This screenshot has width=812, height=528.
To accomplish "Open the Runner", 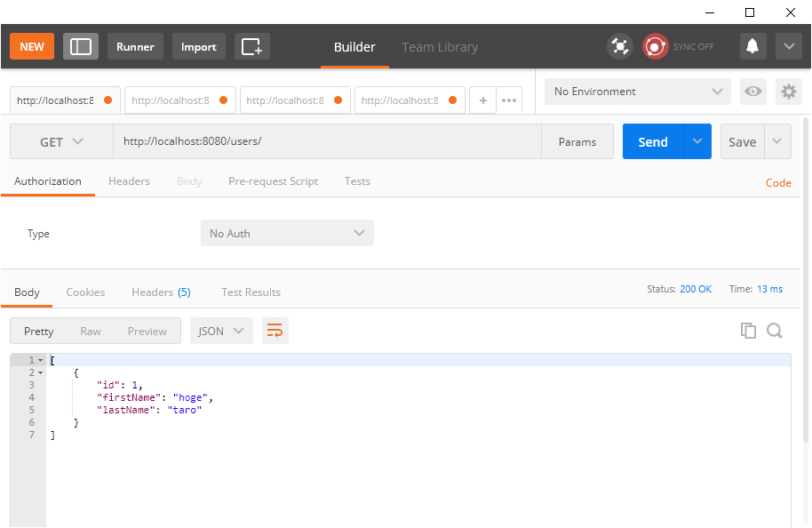I will click(x=135, y=46).
